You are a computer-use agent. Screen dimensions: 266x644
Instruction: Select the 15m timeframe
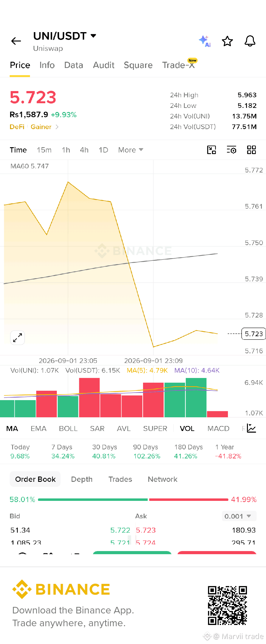click(44, 150)
